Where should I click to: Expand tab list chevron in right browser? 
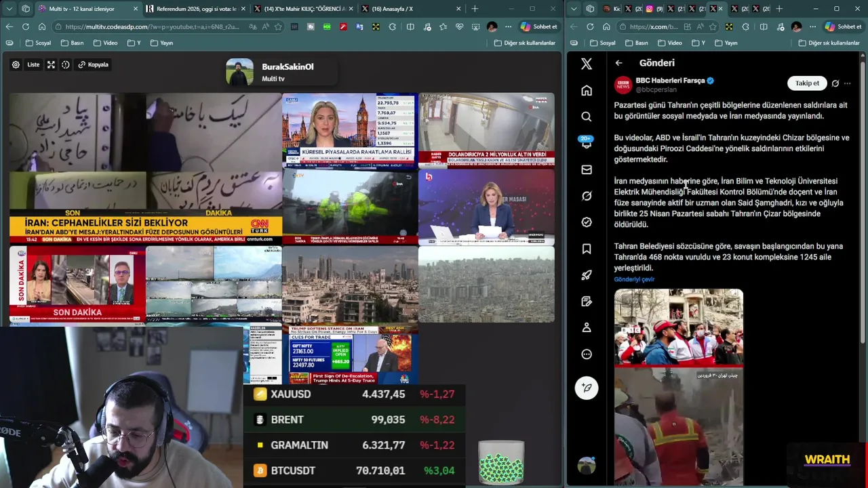tap(574, 9)
